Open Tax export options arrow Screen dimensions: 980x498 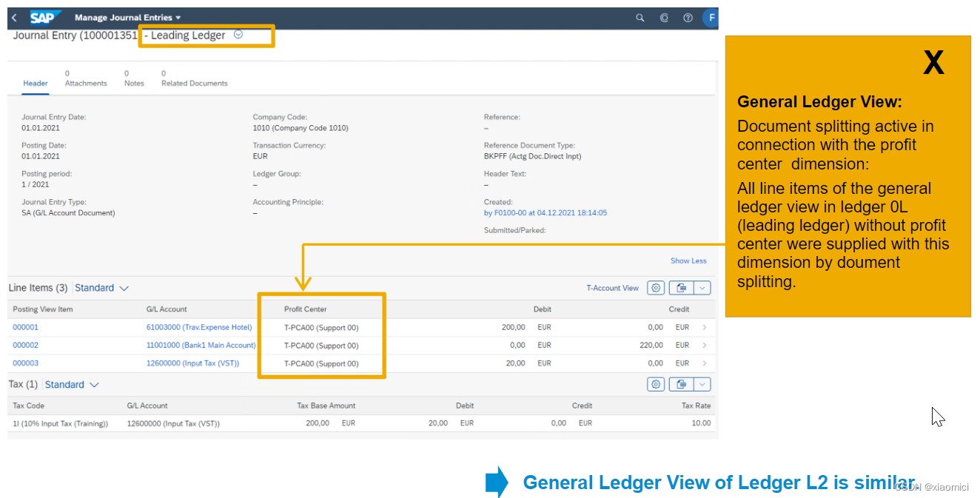pos(702,384)
